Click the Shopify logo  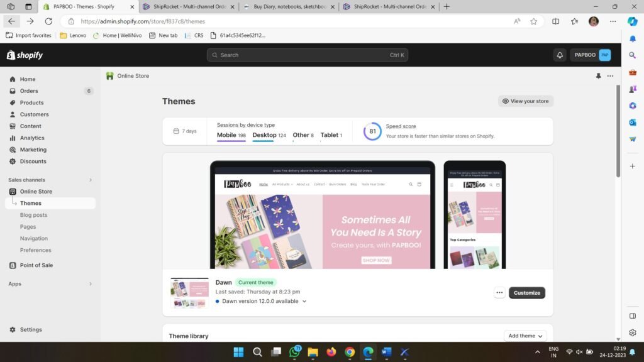click(x=25, y=55)
